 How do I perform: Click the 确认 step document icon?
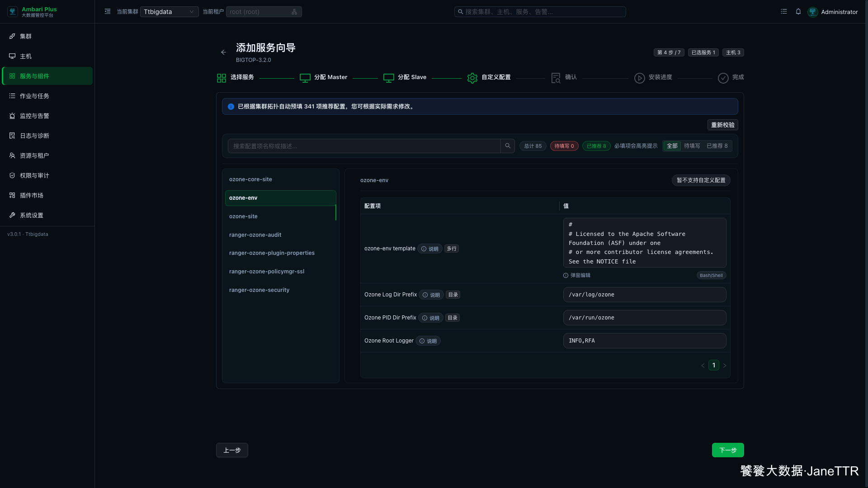coord(556,78)
